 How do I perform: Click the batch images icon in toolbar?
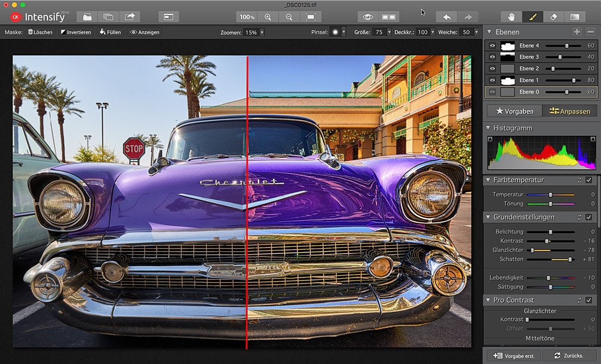coord(108,17)
